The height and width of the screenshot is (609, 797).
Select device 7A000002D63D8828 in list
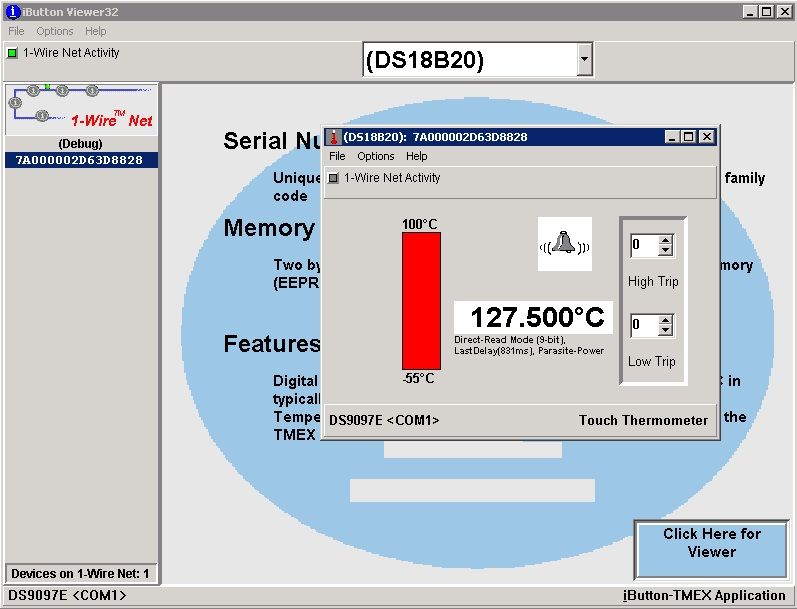click(x=81, y=160)
